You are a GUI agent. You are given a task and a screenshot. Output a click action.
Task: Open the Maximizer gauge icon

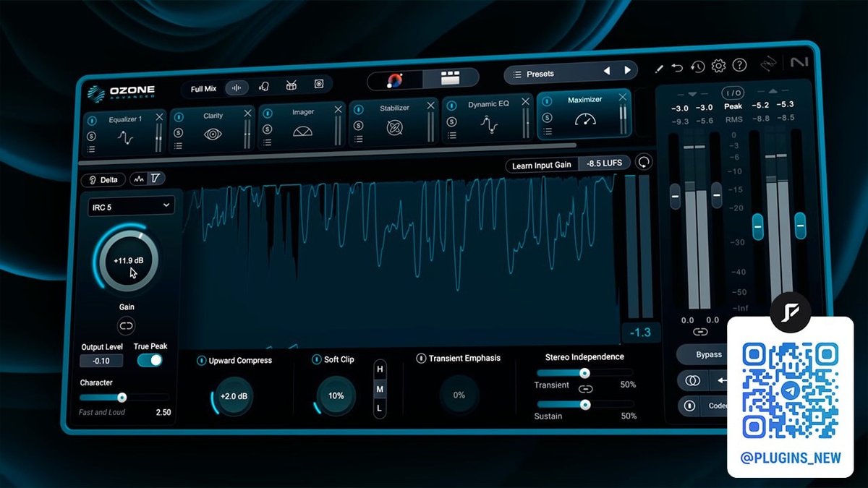585,119
